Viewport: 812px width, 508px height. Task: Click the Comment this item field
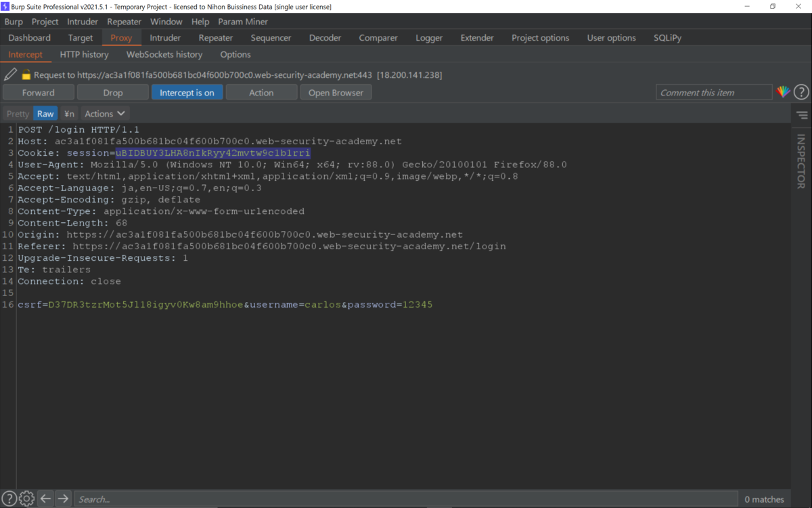pyautogui.click(x=714, y=93)
